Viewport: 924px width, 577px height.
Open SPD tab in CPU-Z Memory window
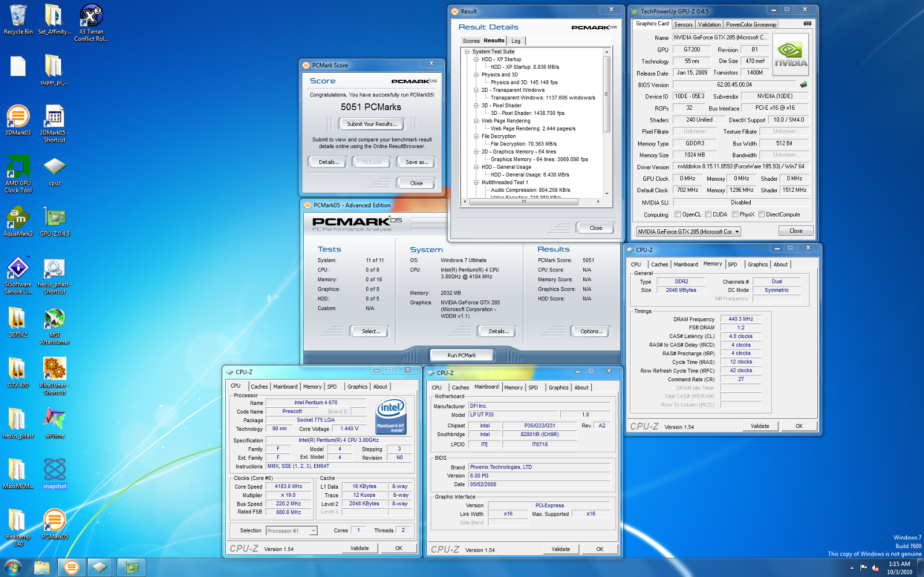click(732, 265)
